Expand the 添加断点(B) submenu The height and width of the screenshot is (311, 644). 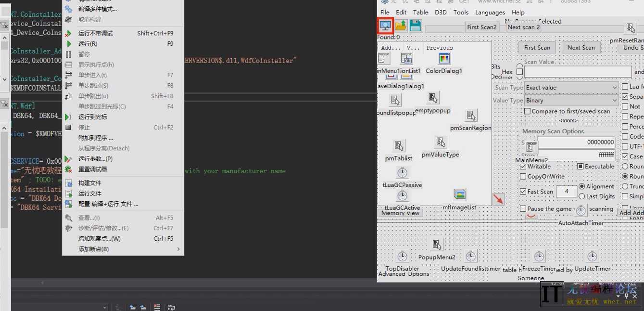click(x=123, y=249)
